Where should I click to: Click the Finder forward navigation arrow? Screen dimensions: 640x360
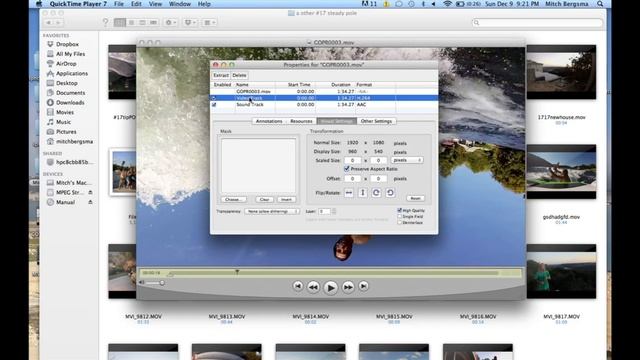coord(58,23)
